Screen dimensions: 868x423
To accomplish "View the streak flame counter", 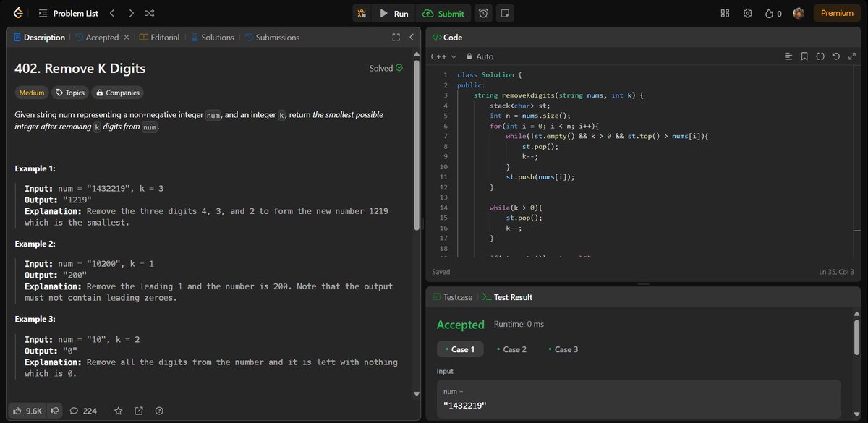I will point(773,13).
